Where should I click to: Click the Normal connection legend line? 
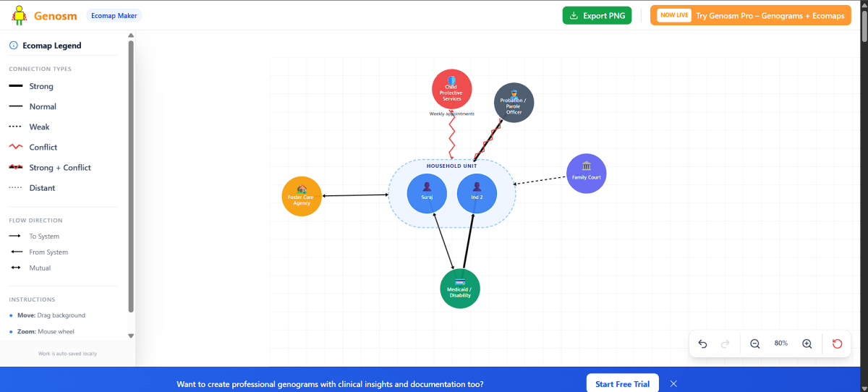pos(15,106)
